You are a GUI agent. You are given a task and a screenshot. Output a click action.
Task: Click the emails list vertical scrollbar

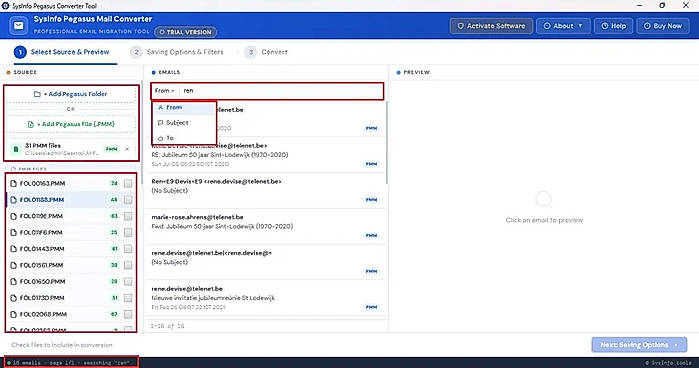tap(387, 143)
